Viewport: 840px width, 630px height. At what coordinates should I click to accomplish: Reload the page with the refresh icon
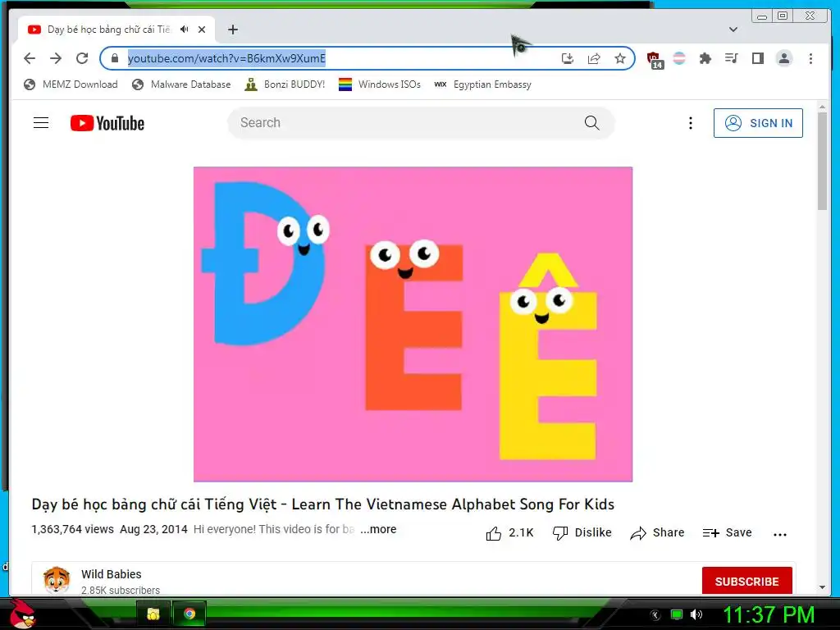tap(82, 58)
